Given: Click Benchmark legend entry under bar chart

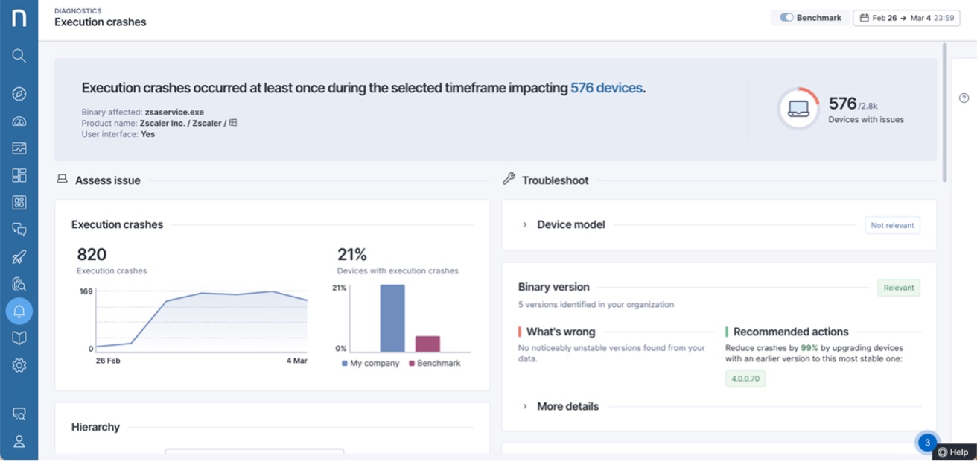Looking at the screenshot, I should pos(434,364).
